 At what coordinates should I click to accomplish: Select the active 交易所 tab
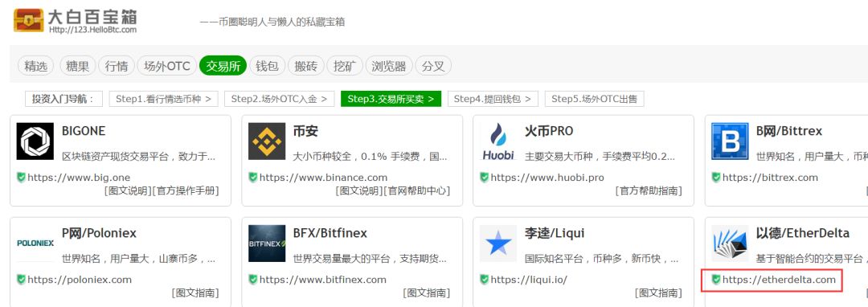click(223, 66)
